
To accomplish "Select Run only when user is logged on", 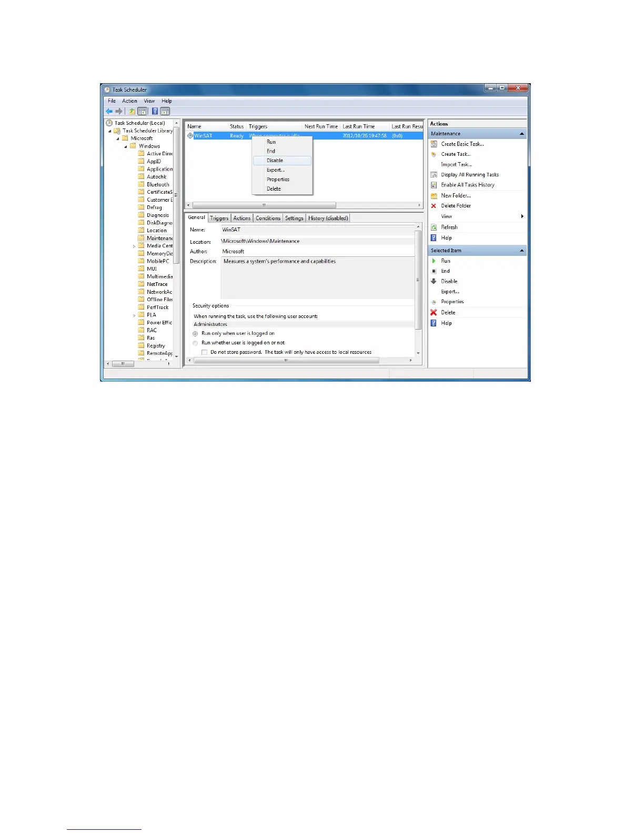I will [195, 333].
